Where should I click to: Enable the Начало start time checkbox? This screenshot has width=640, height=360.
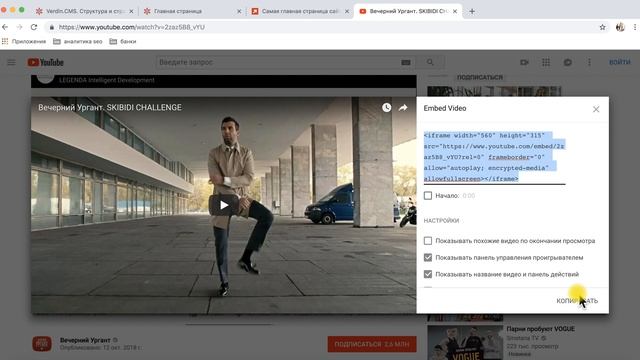428,196
